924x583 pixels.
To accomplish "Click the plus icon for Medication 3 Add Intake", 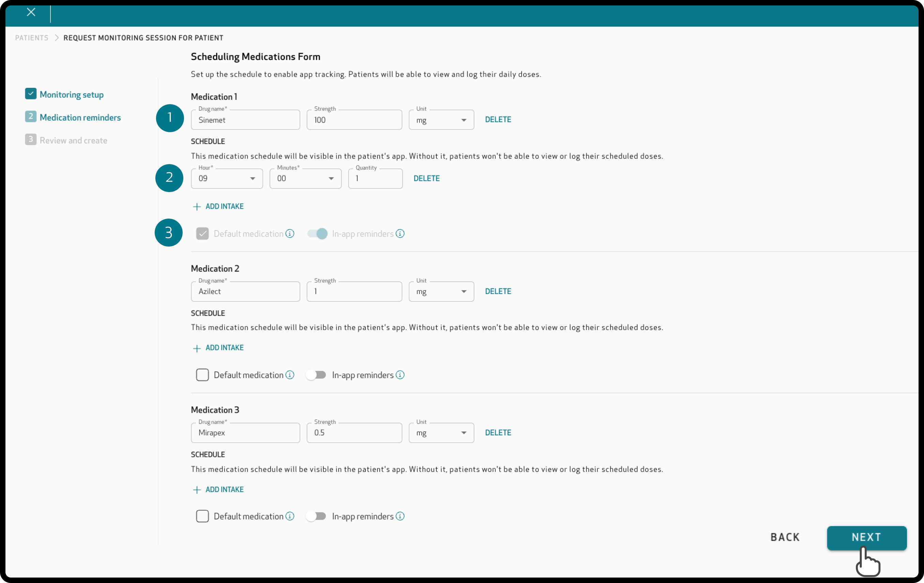I will tap(197, 490).
